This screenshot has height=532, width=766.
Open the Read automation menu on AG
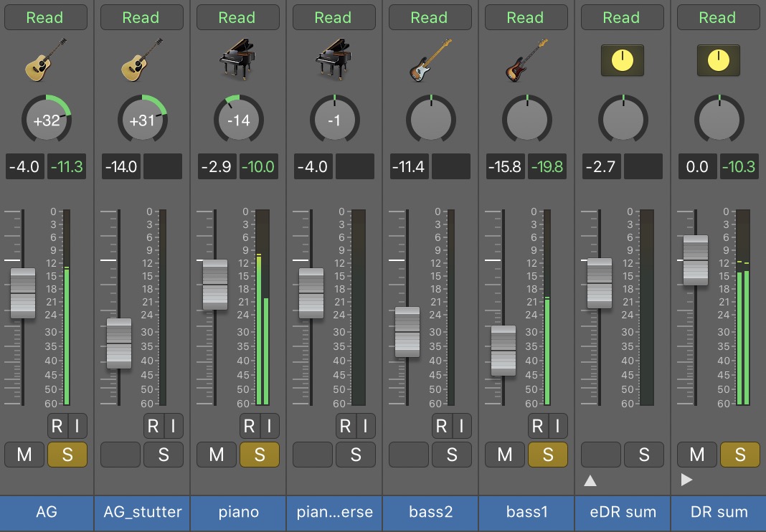(x=46, y=18)
